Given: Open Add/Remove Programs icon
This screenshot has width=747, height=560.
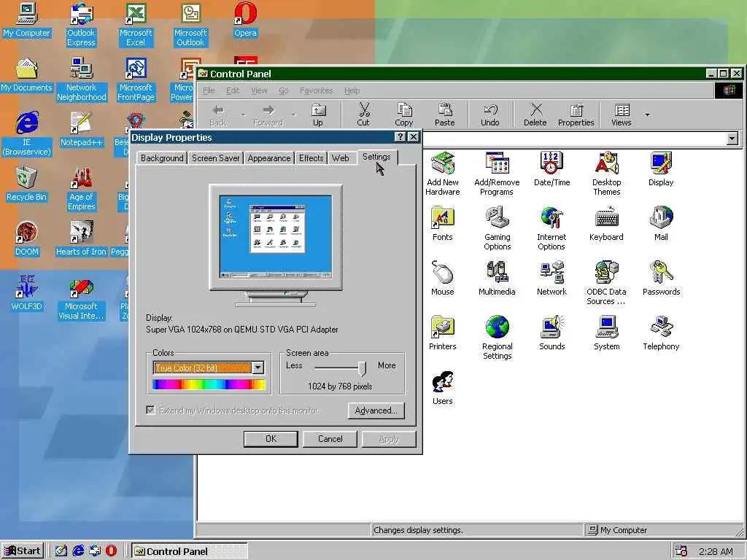Looking at the screenshot, I should coord(497,174).
